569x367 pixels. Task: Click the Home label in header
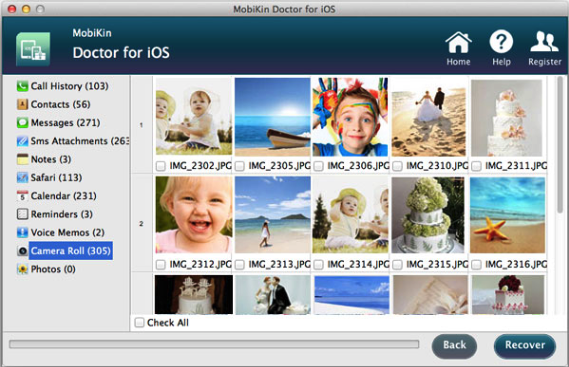coord(458,62)
